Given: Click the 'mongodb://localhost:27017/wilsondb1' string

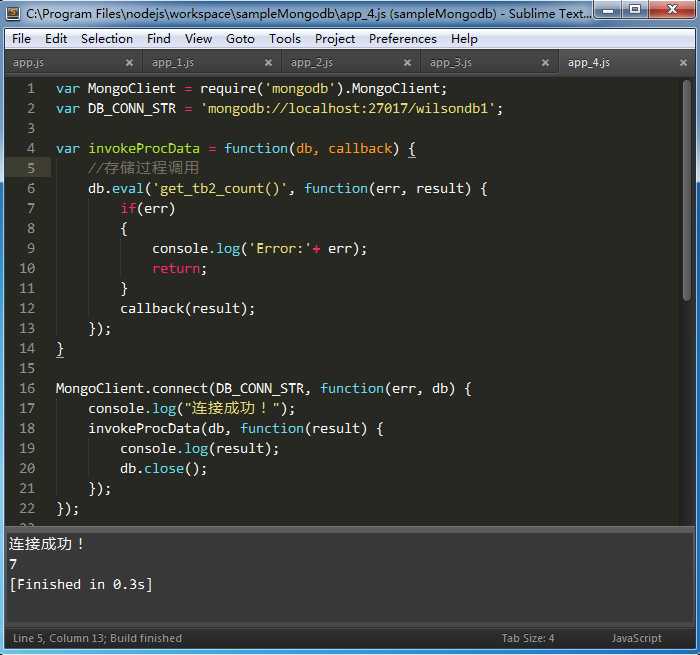Looking at the screenshot, I should [348, 108].
